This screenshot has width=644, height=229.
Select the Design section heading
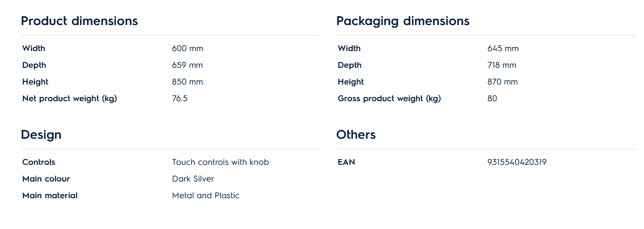click(x=41, y=135)
